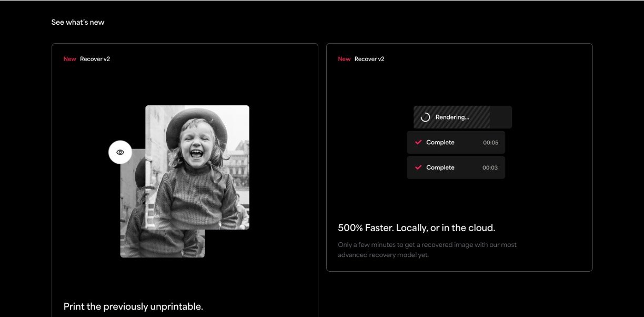Image resolution: width=644 pixels, height=317 pixels.
Task: Click 500% Faster headline text
Action: [x=417, y=228]
